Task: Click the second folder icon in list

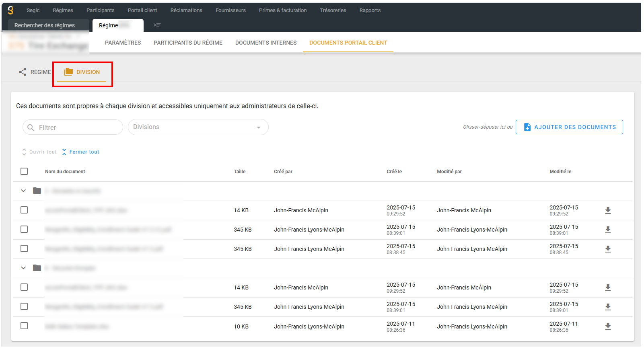Action: [x=37, y=268]
